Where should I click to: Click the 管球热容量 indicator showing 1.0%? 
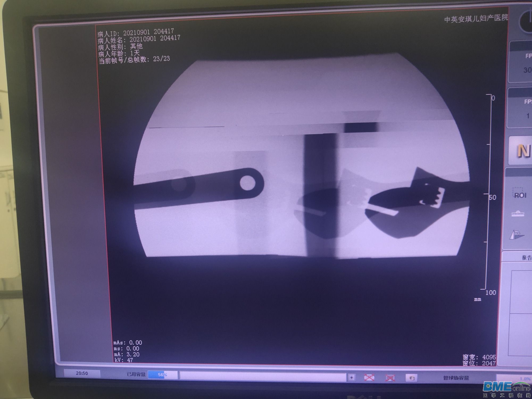(514, 379)
